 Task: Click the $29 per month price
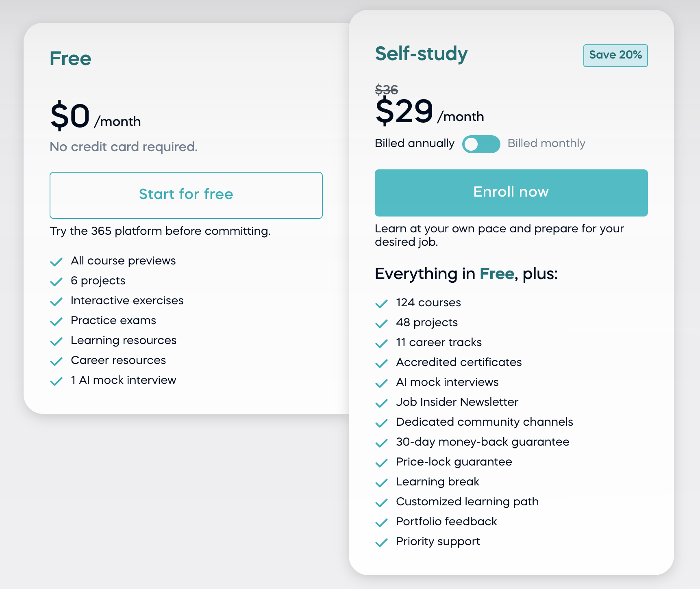coord(404,113)
